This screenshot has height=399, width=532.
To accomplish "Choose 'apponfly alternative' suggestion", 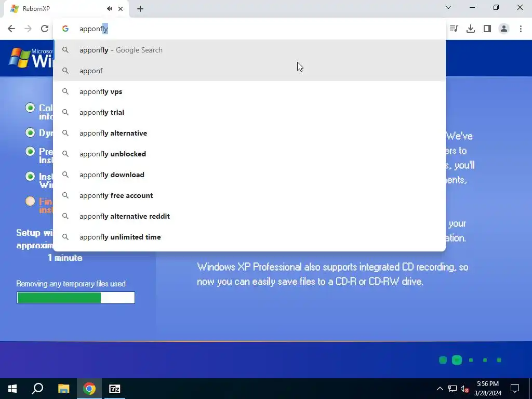I will (x=249, y=133).
